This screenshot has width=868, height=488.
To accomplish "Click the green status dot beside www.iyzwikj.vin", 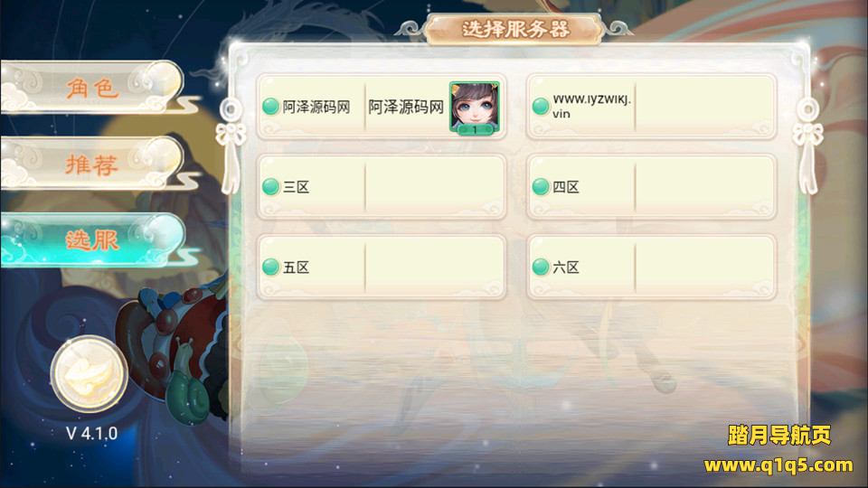I will pos(541,107).
